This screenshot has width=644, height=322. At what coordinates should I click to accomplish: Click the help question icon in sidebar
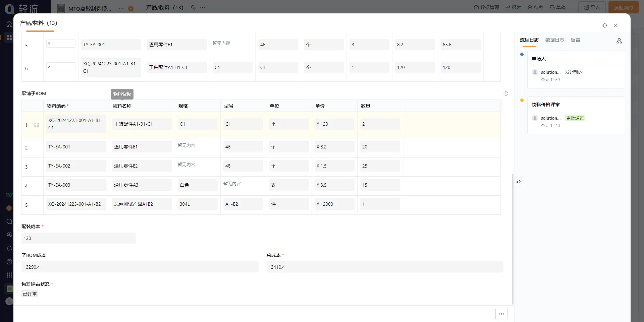9,262
